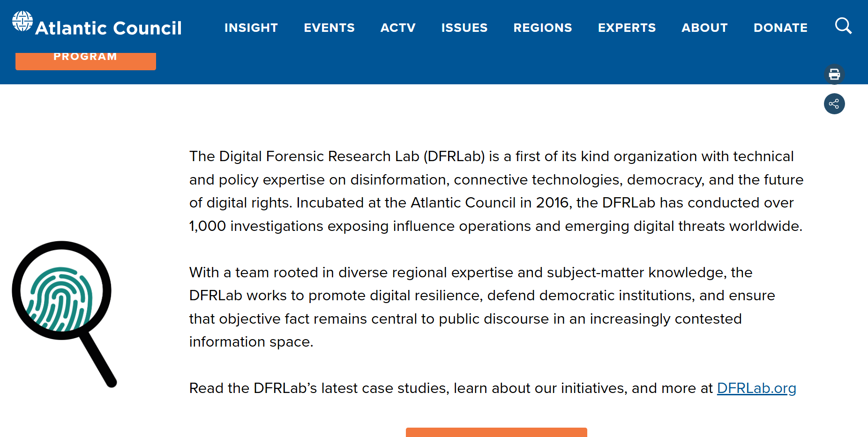Click the paragraph starting 'The Digital Forensic Research Lab'
This screenshot has height=437, width=868.
coord(496,191)
